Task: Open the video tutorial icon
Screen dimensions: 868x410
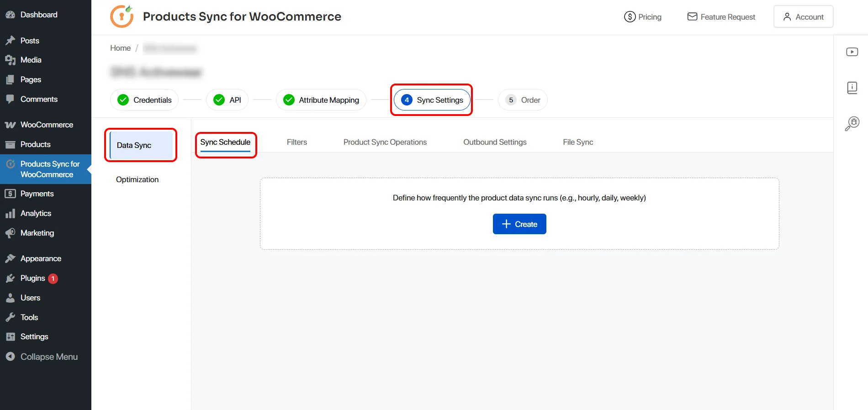Action: tap(852, 52)
